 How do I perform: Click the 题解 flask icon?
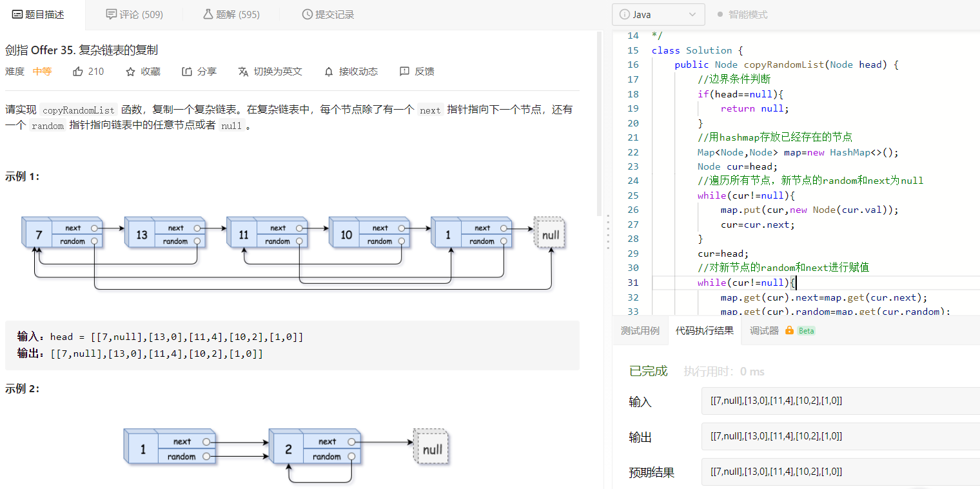(208, 14)
